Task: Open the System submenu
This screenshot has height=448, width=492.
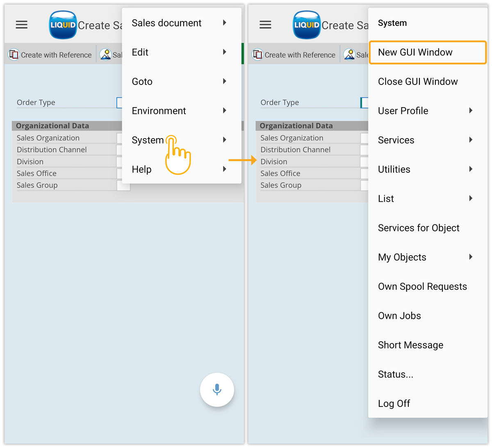Action: 182,140
